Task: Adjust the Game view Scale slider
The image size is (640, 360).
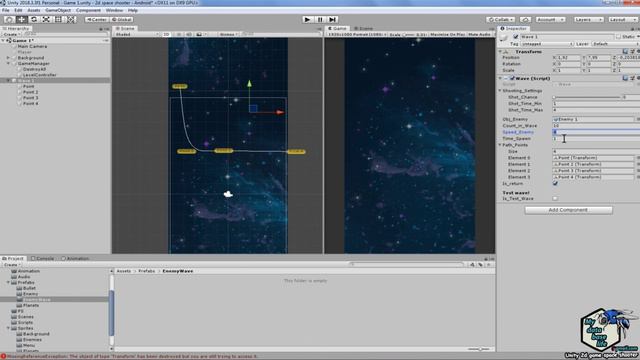Action: coord(409,34)
